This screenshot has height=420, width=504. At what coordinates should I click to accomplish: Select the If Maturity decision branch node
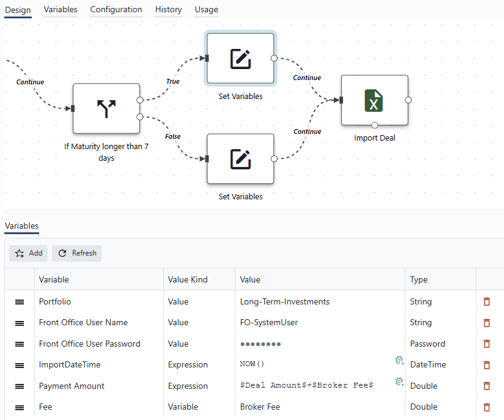point(106,109)
